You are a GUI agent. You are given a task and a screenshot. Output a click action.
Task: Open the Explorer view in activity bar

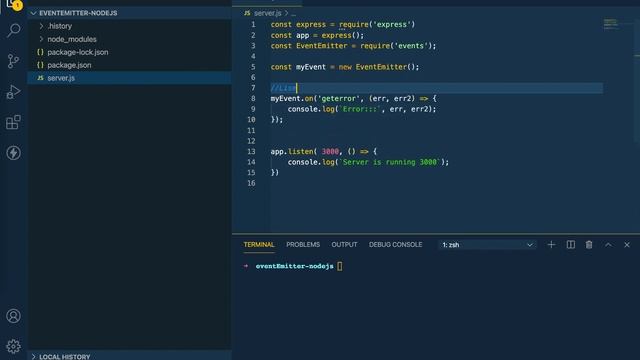(x=13, y=4)
